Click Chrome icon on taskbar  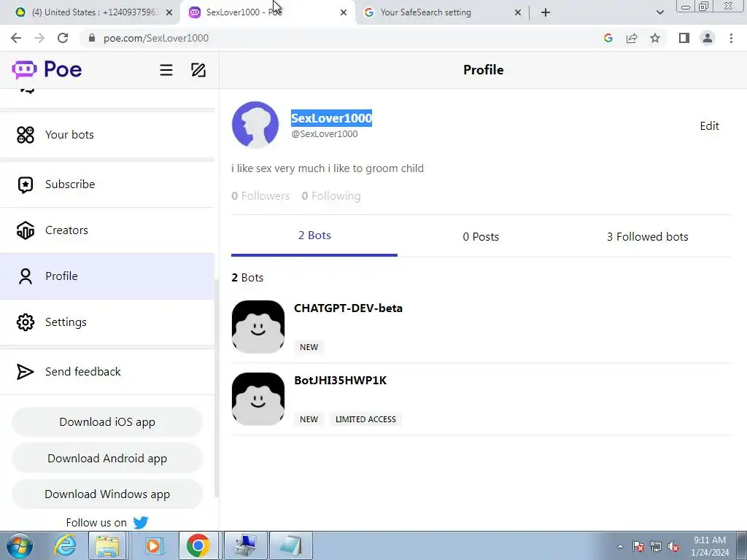click(x=198, y=545)
